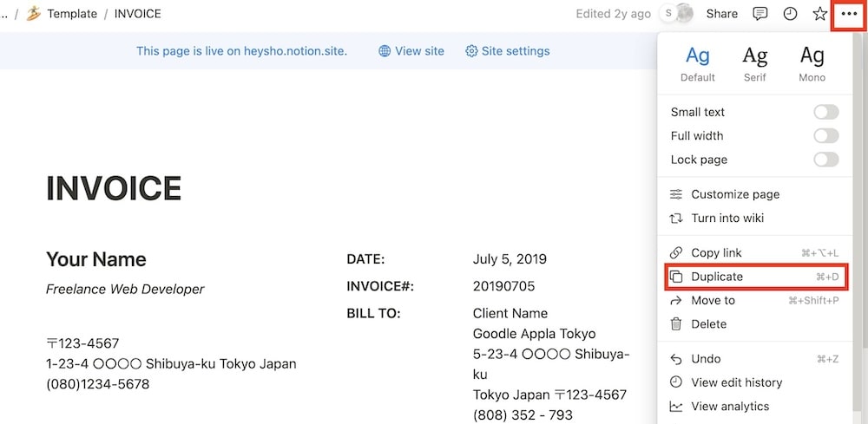This screenshot has width=868, height=424.
Task: Click the Client Name text
Action: tap(510, 313)
